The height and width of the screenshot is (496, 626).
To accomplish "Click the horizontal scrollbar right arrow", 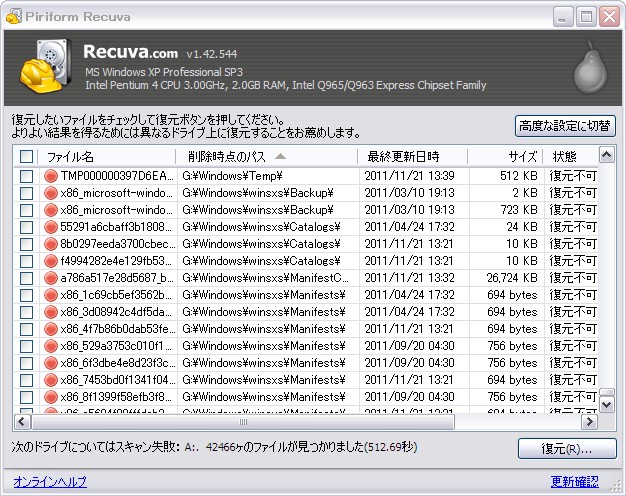I will tap(589, 422).
